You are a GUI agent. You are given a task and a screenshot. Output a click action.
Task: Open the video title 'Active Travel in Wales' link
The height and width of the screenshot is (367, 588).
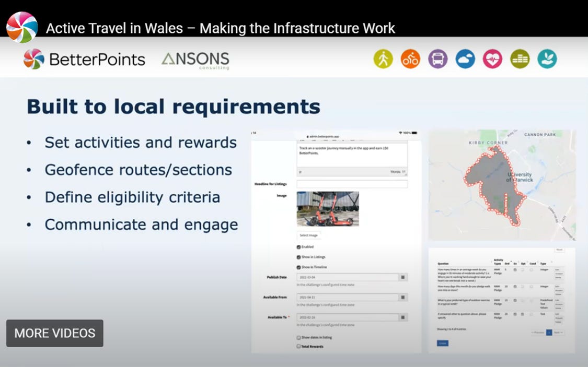(x=221, y=28)
